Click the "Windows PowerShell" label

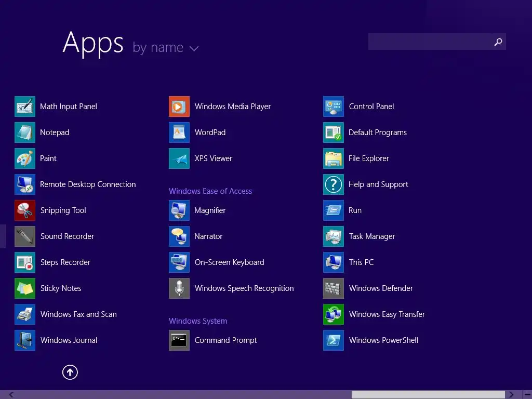point(383,340)
